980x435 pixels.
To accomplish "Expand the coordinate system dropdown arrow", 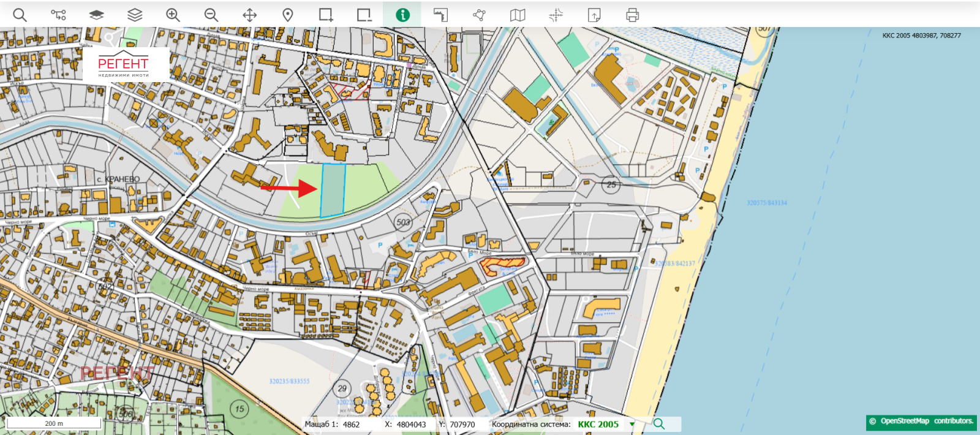I will [x=632, y=424].
